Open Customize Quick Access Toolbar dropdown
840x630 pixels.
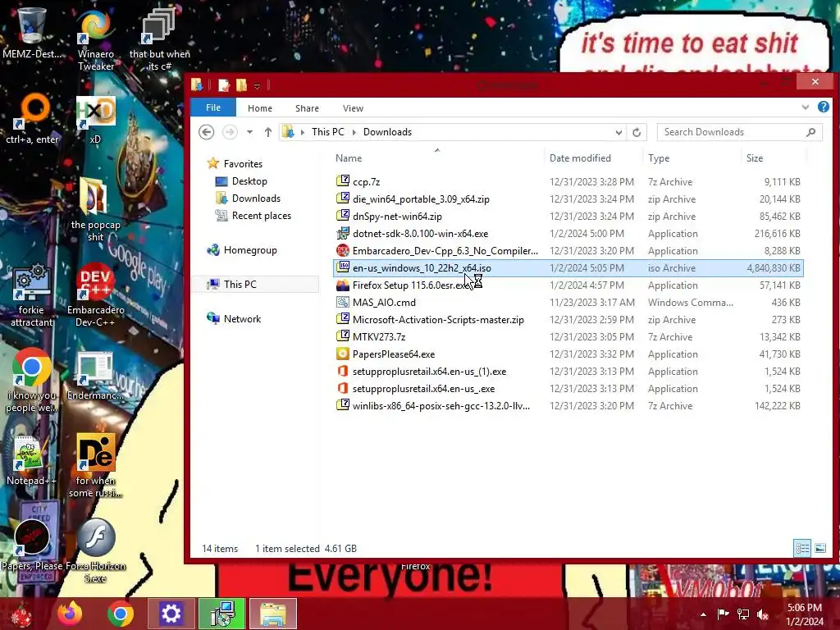257,85
